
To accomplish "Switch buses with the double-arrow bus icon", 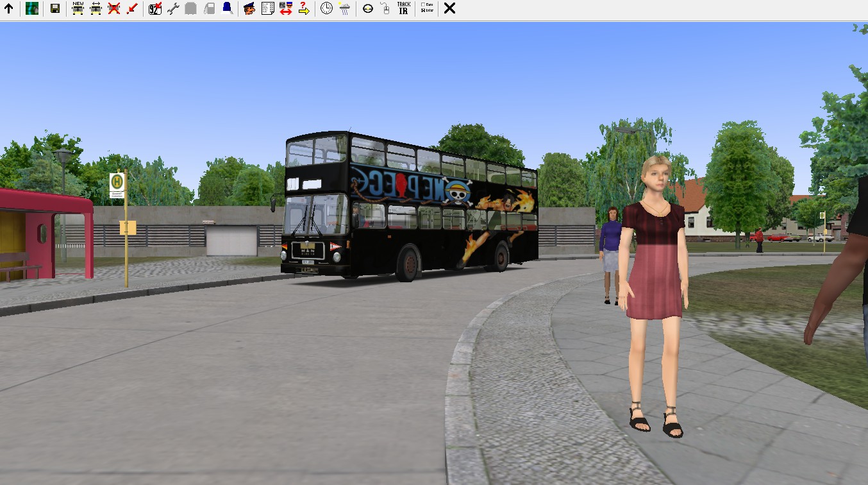I will coord(96,8).
